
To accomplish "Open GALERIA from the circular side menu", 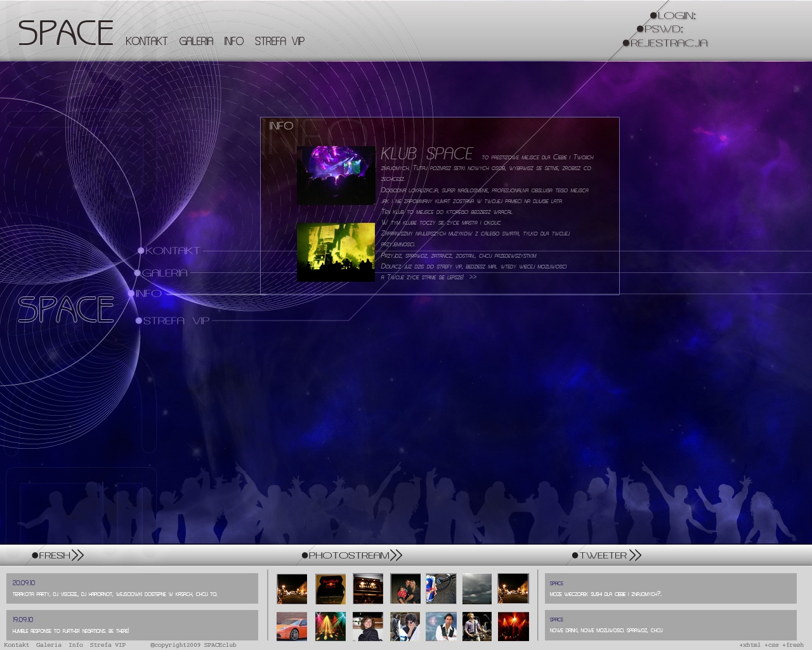I will coord(164,273).
